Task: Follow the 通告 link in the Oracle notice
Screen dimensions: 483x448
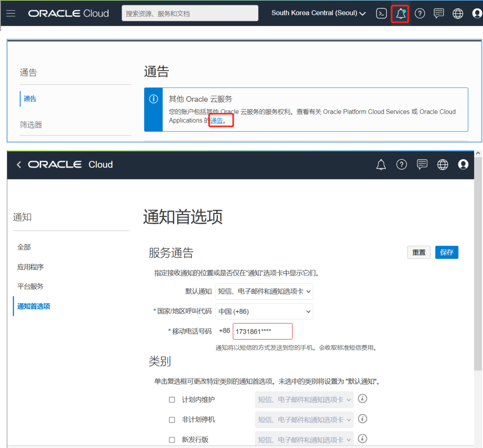Action: point(217,120)
